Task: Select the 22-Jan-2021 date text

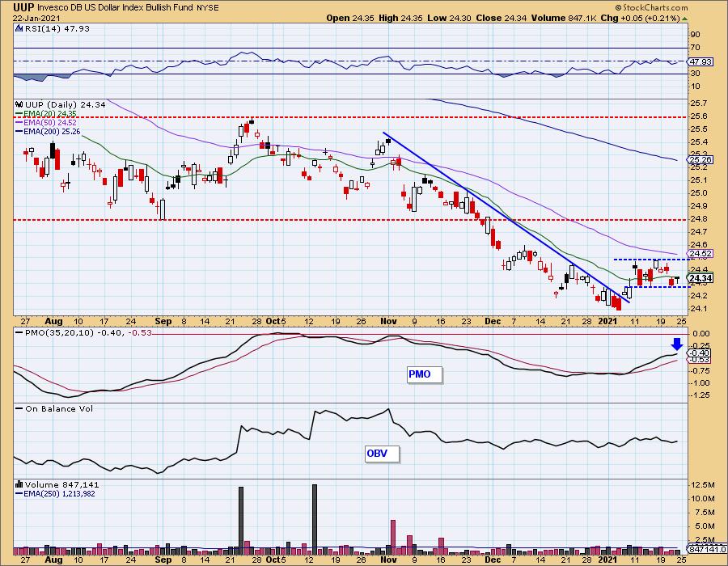Action: (36, 18)
